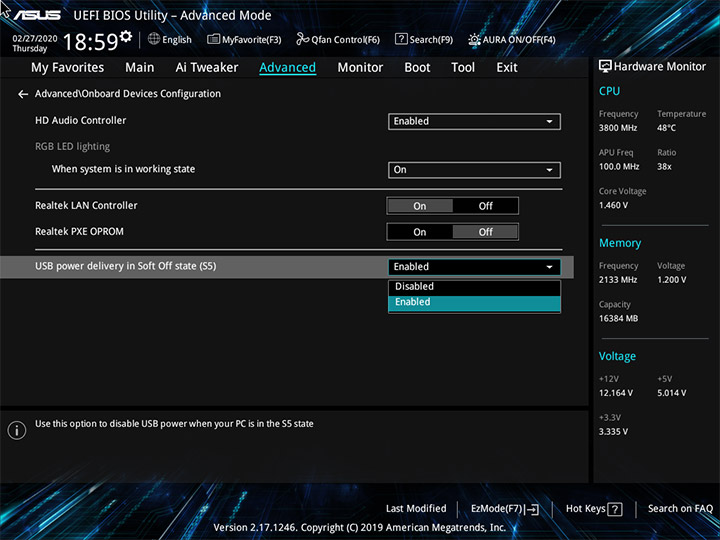Click the ASUS logo

click(37, 15)
